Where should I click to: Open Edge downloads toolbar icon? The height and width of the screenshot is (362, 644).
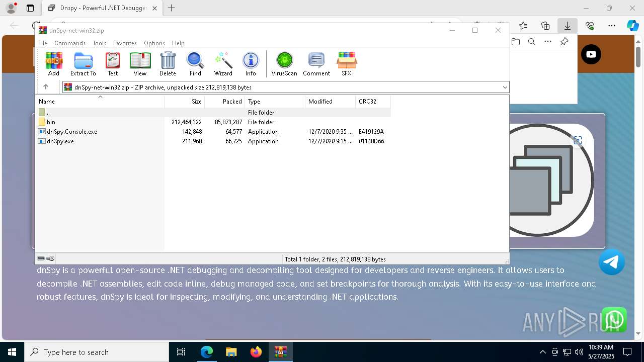[567, 26]
